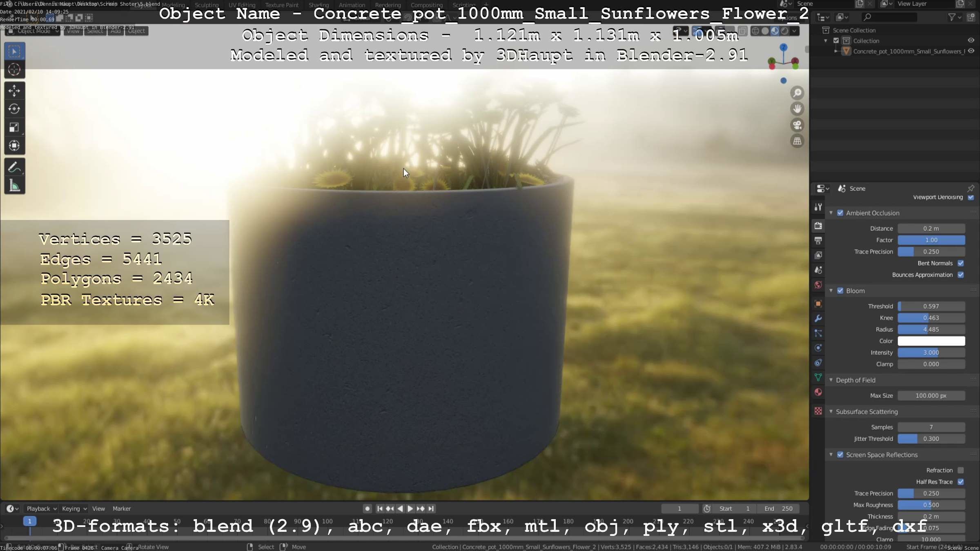Switch to Rendering workspace tab

388,5
